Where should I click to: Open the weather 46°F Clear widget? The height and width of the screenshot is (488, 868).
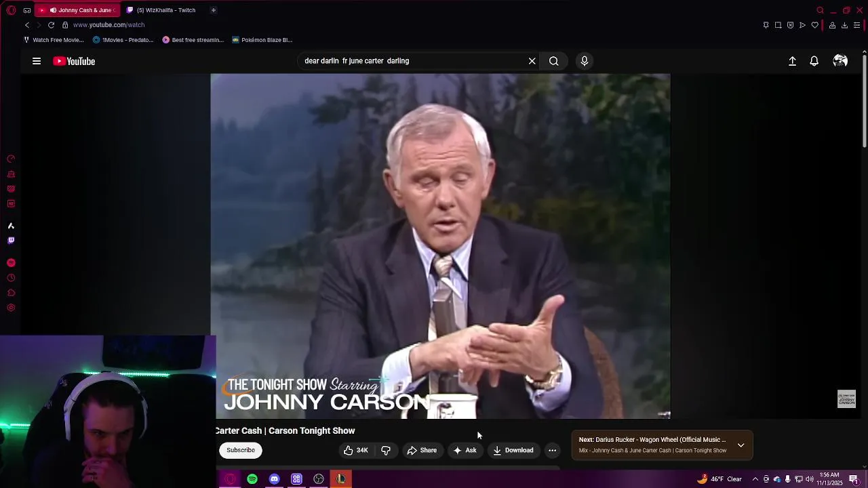(719, 479)
